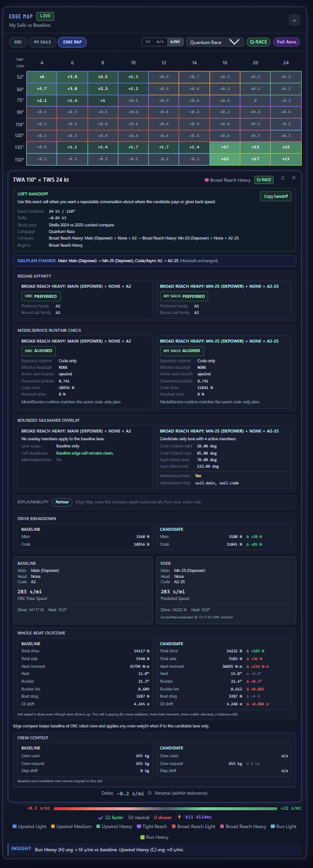Image resolution: width=313 pixels, height=868 pixels.
Task: Click the TWS 16 column header
Action: click(x=224, y=63)
